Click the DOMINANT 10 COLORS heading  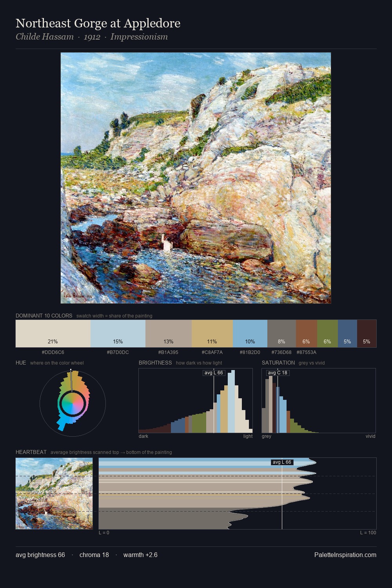click(x=44, y=316)
